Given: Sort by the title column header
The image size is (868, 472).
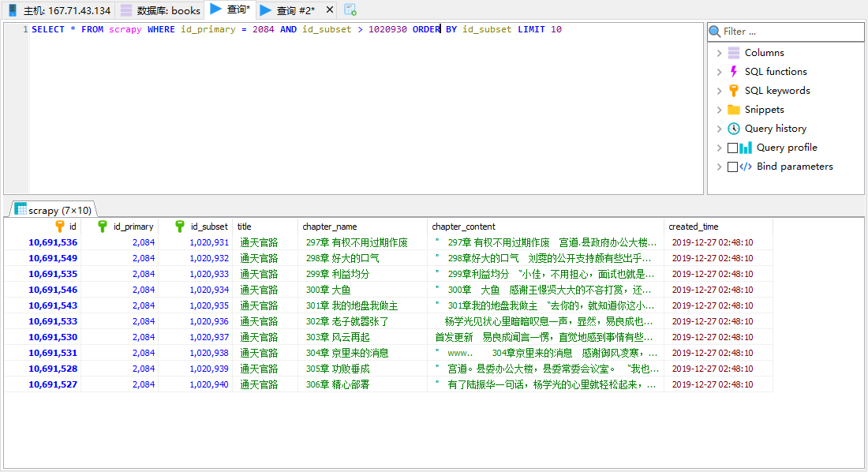Looking at the screenshot, I should pyautogui.click(x=265, y=227).
